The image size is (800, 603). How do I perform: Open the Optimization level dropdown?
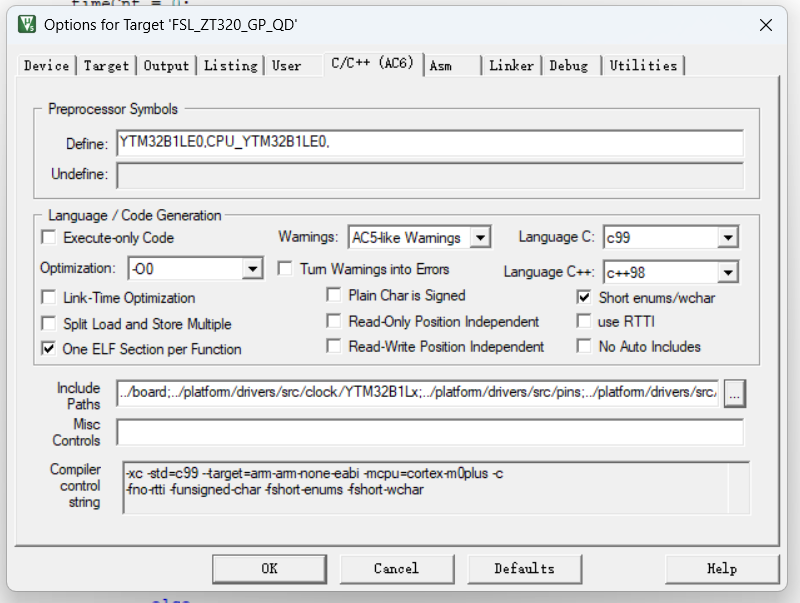click(x=252, y=269)
